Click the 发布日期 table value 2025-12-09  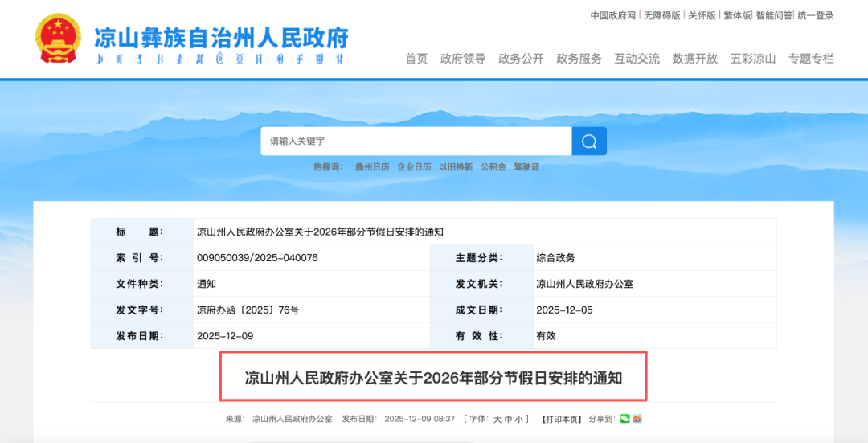click(x=225, y=335)
